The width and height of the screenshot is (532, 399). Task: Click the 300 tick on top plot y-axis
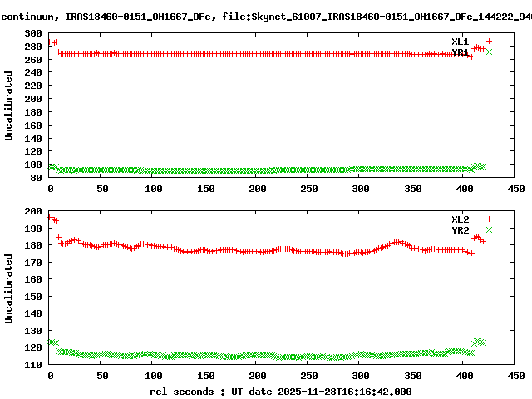33,33
